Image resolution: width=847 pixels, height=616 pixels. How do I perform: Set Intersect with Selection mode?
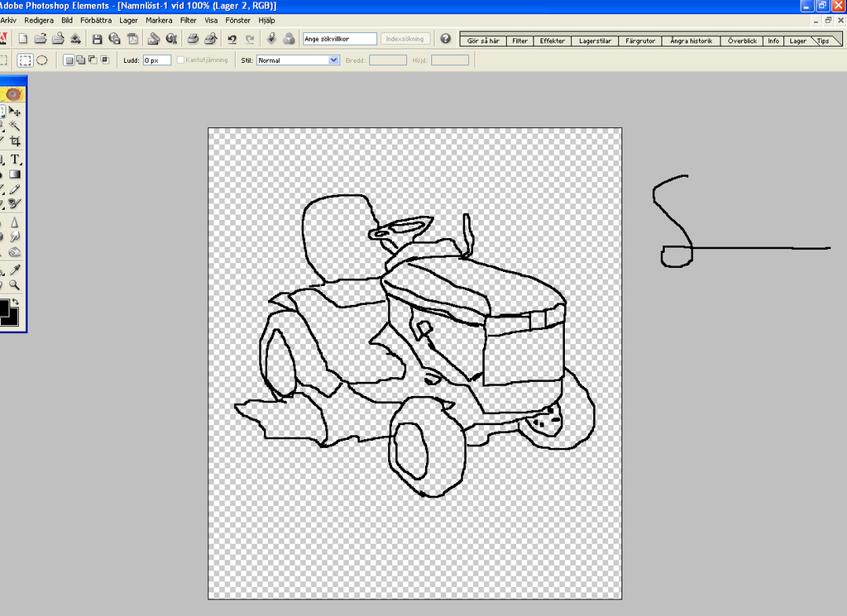coord(105,60)
